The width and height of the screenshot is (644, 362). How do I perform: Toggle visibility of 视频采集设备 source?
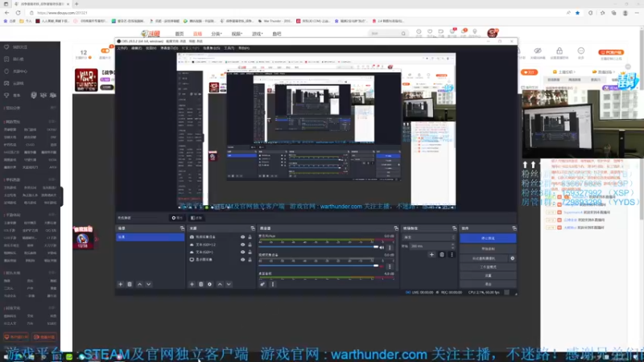point(243,237)
